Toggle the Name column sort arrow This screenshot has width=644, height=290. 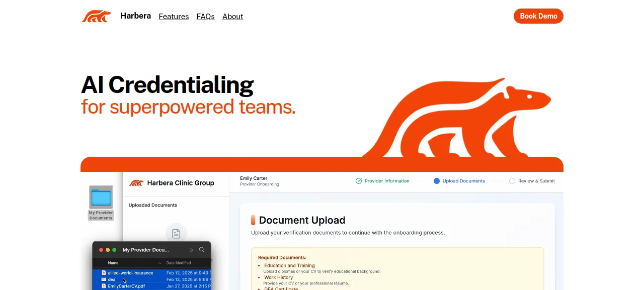click(160, 263)
